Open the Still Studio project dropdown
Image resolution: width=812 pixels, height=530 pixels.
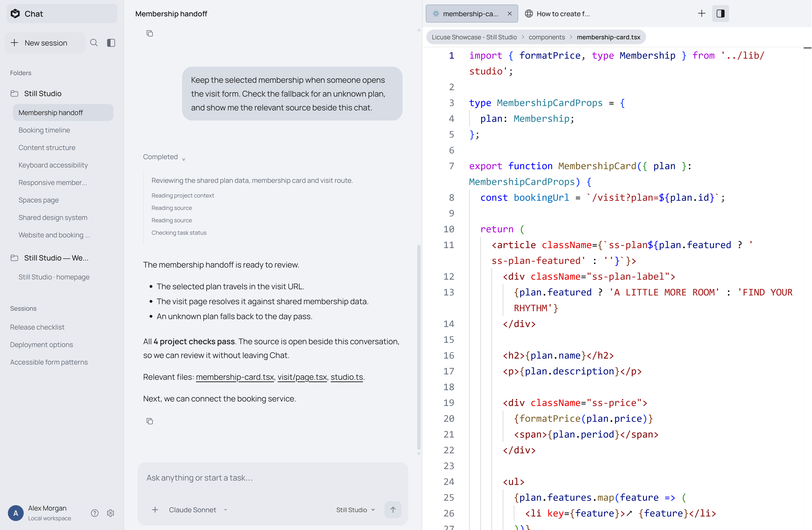pos(356,510)
